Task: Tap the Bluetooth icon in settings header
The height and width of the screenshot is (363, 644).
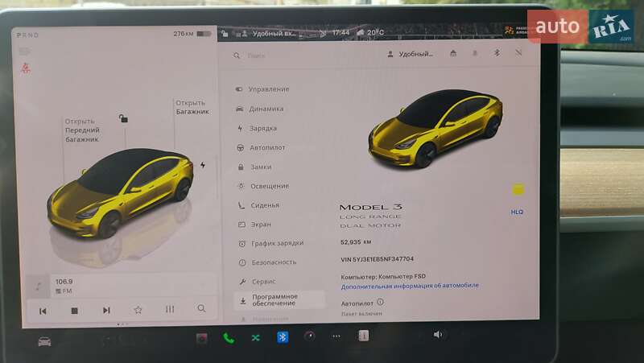Action: (x=497, y=53)
